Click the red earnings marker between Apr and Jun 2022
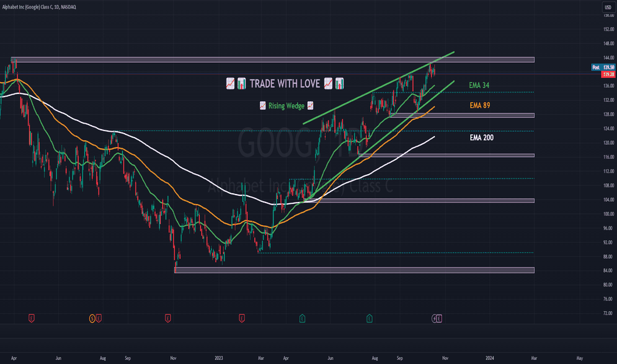This screenshot has width=617, height=364. click(32, 318)
